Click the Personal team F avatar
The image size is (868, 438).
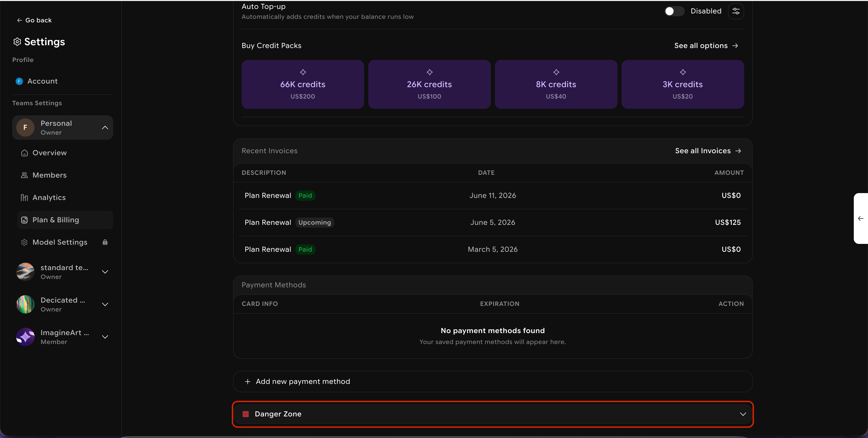[x=25, y=128]
